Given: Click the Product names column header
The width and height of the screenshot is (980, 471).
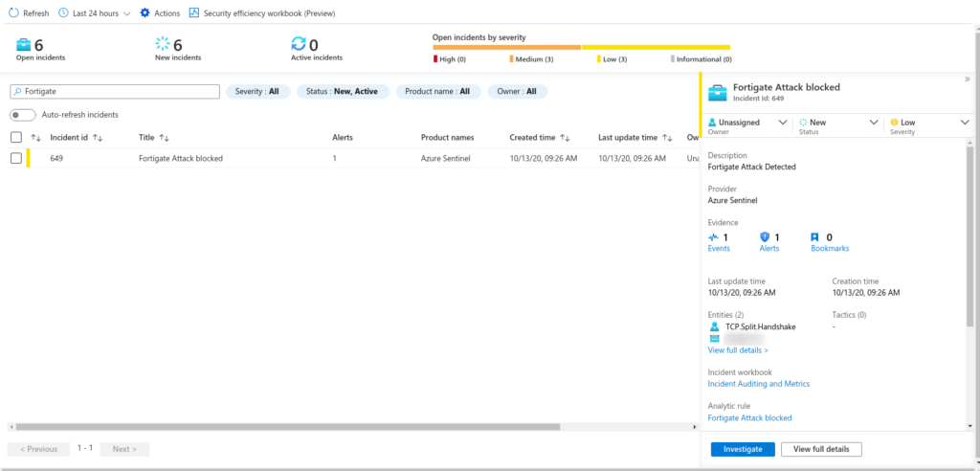Looking at the screenshot, I should pos(448,138).
